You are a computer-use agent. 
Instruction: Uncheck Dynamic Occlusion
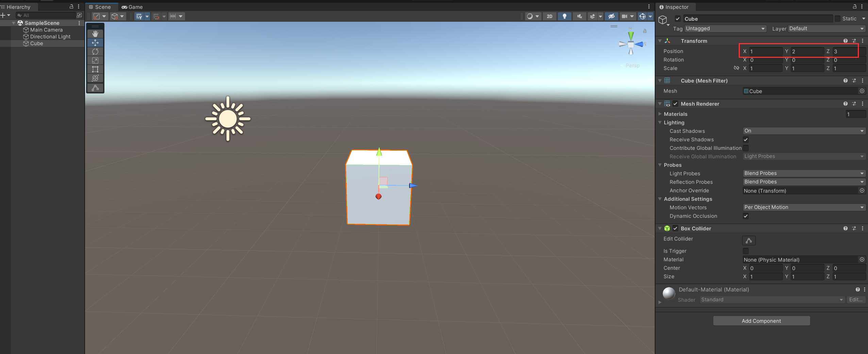pyautogui.click(x=746, y=216)
